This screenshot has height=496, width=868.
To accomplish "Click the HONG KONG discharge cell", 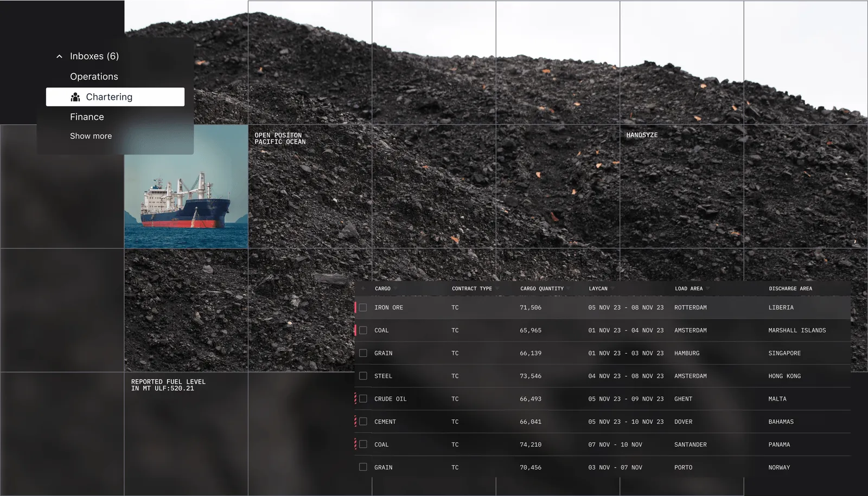I will pos(784,376).
